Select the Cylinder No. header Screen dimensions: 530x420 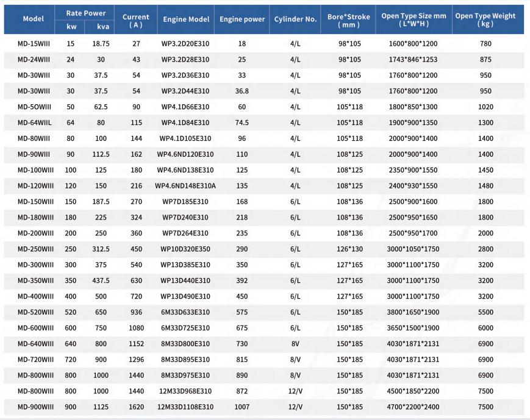295,20
